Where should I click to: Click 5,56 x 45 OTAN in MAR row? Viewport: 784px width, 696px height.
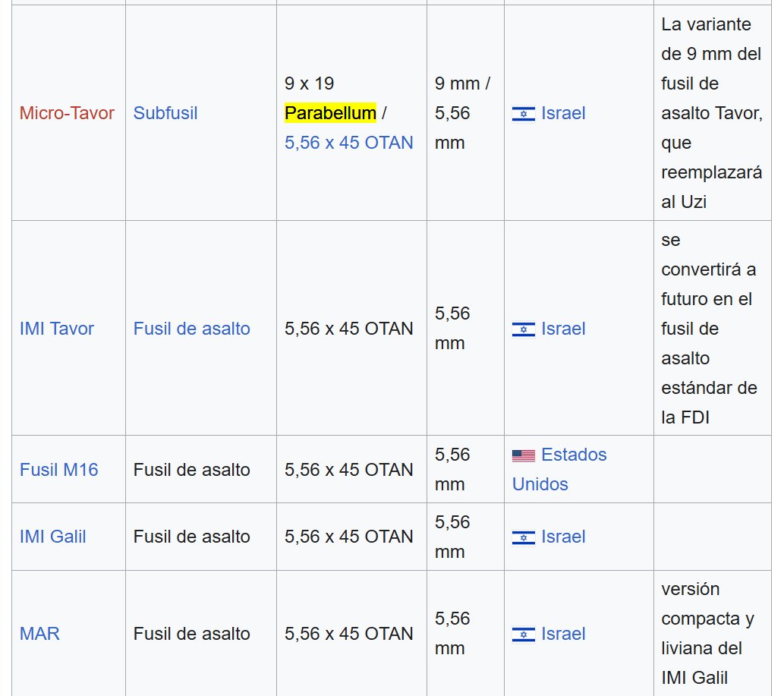click(349, 634)
